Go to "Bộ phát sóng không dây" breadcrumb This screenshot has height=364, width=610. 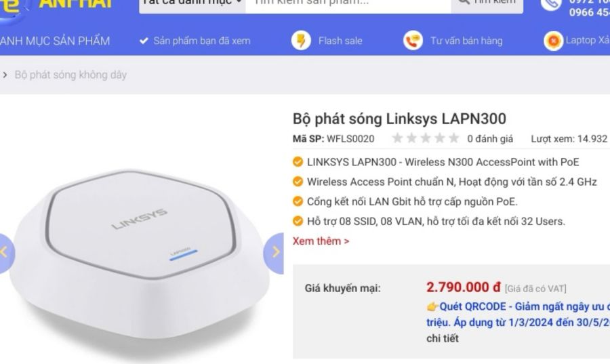pos(70,75)
